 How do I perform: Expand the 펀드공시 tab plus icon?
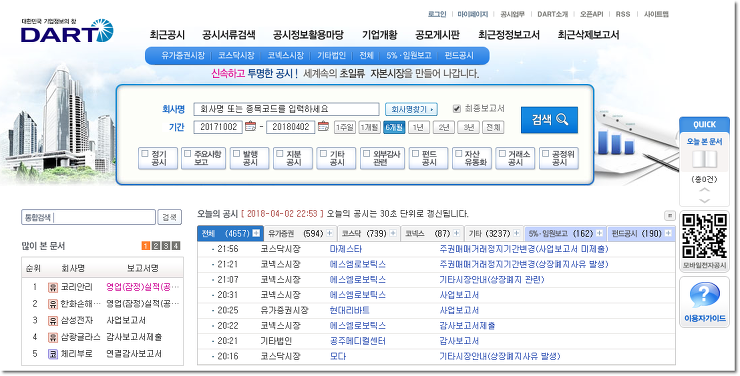click(667, 233)
